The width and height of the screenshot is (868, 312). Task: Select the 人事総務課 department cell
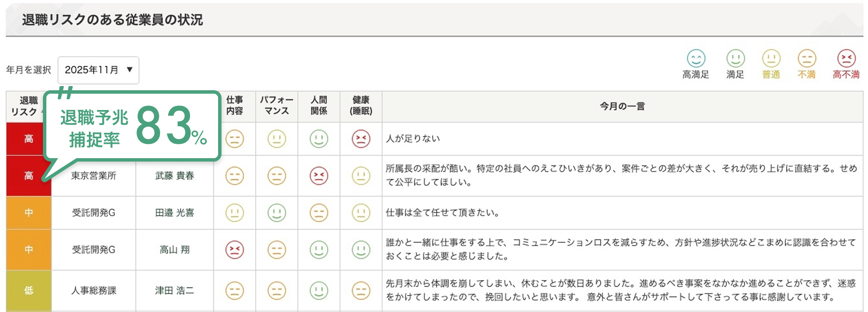pos(94,291)
